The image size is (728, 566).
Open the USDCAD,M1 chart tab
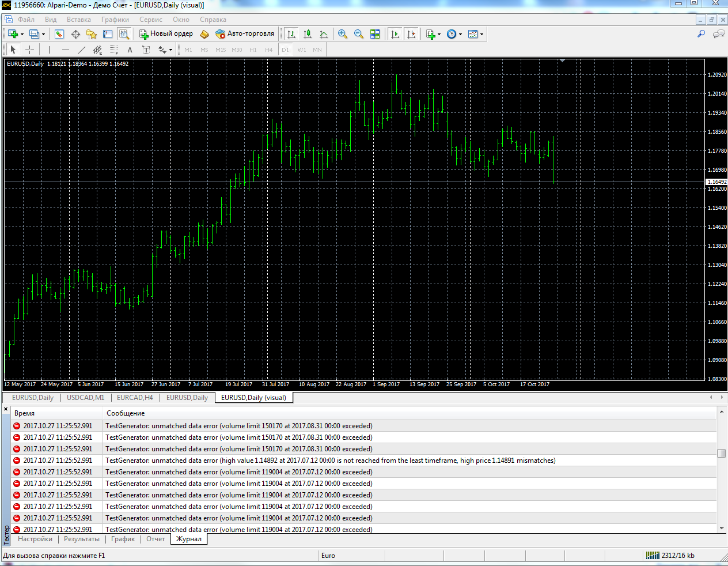tap(86, 398)
